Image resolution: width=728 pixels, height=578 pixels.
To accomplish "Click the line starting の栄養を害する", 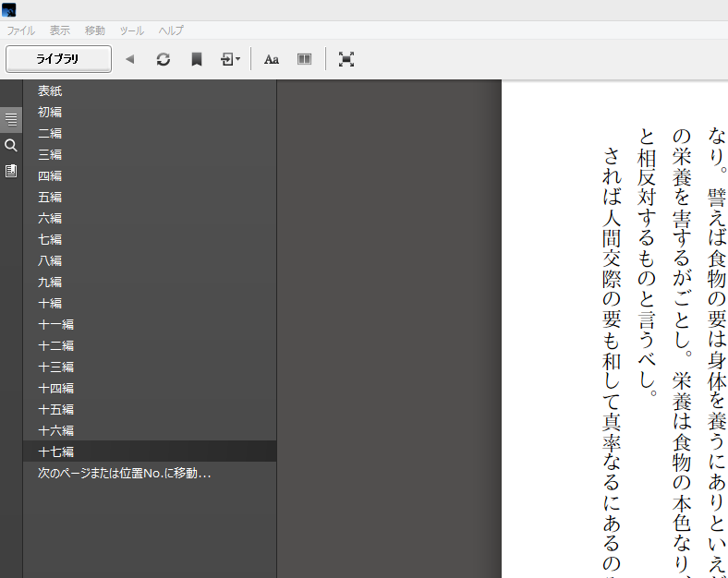I will 682,353.
